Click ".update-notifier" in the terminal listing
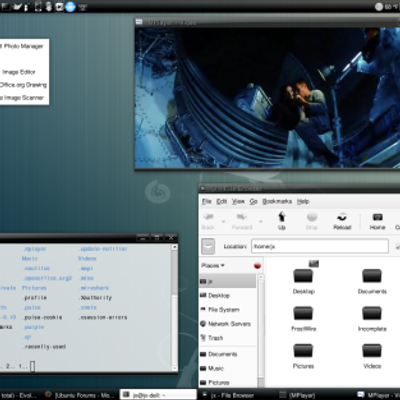 tap(103, 249)
